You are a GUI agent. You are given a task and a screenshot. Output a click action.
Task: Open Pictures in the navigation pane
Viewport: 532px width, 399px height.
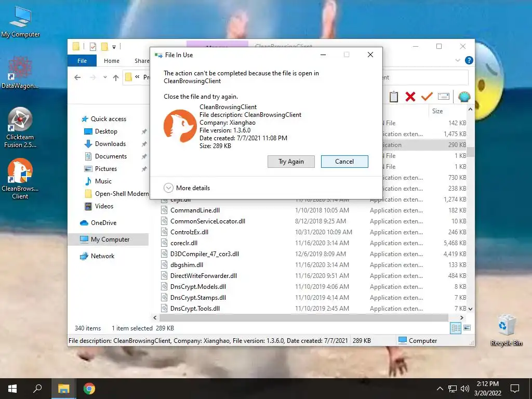point(106,169)
